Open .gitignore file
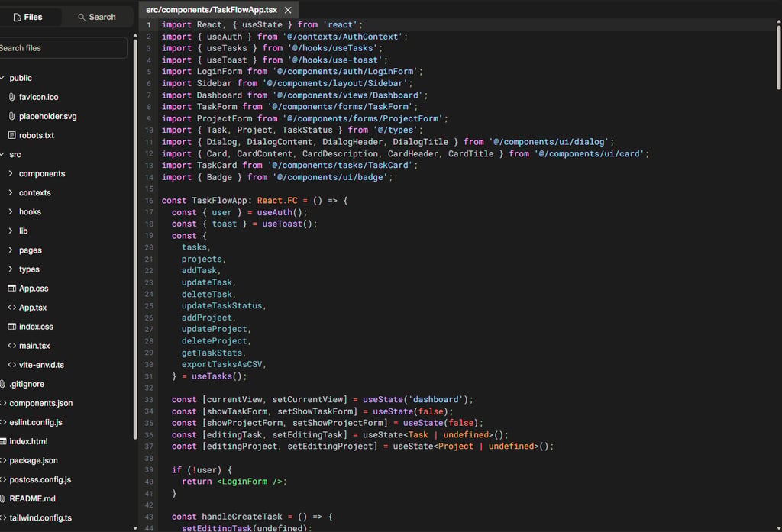This screenshot has width=782, height=532. [x=27, y=384]
